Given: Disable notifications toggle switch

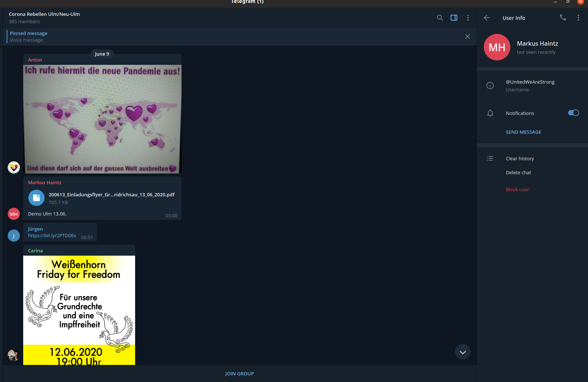Looking at the screenshot, I should (573, 113).
